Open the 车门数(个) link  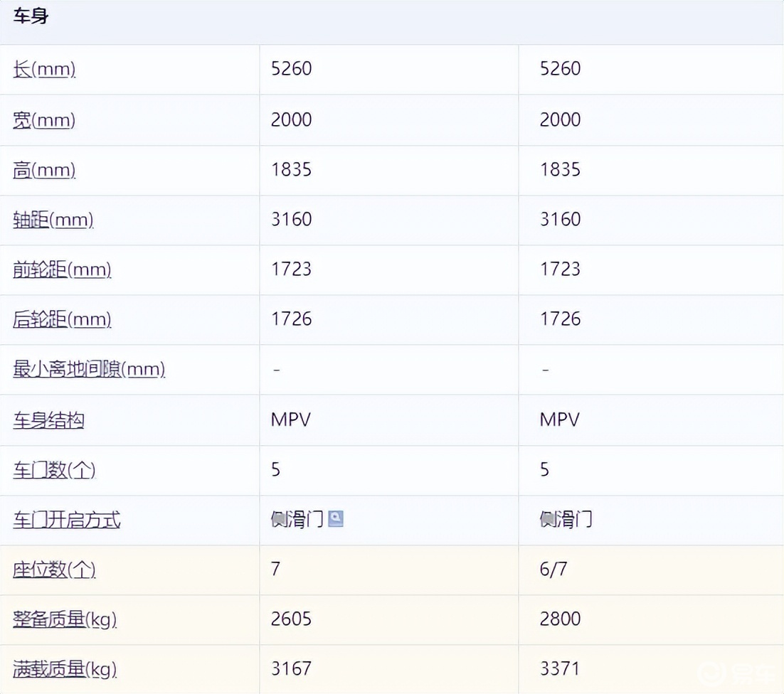(x=54, y=469)
